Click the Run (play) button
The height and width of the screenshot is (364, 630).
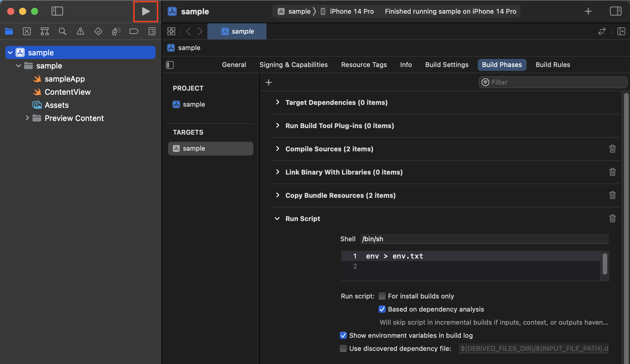[x=145, y=12]
